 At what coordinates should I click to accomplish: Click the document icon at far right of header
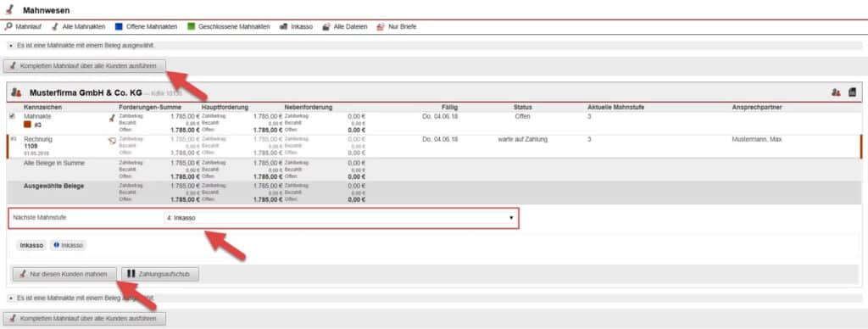852,92
